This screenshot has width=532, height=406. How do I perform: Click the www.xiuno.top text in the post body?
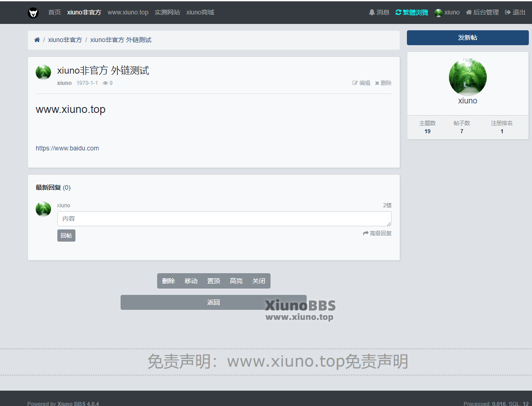coord(70,110)
